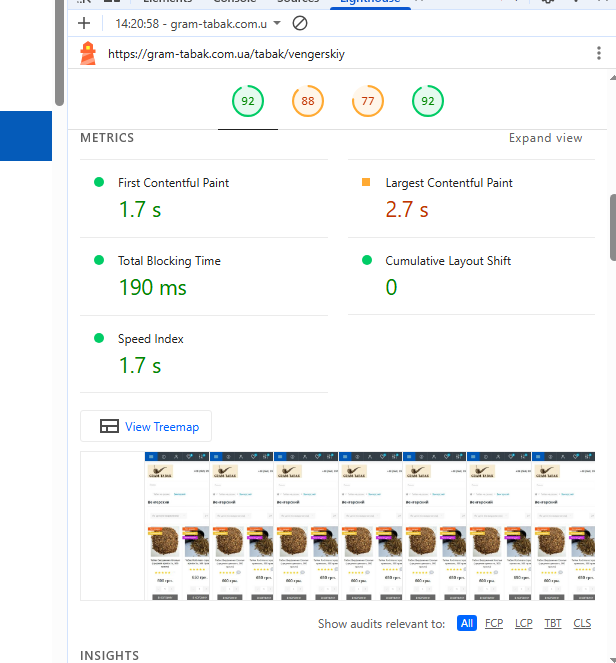The width and height of the screenshot is (616, 663).
Task: Select the score gauge showing 88
Action: point(308,101)
